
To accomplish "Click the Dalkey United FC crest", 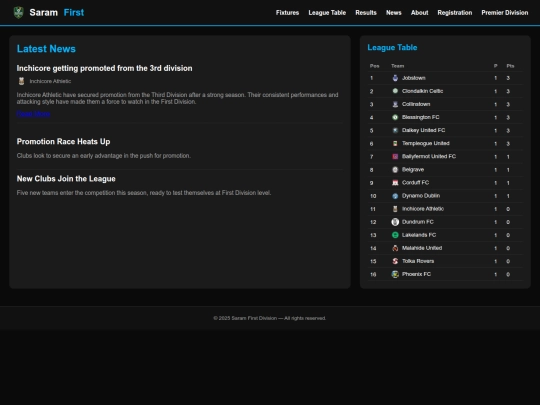I will click(395, 130).
